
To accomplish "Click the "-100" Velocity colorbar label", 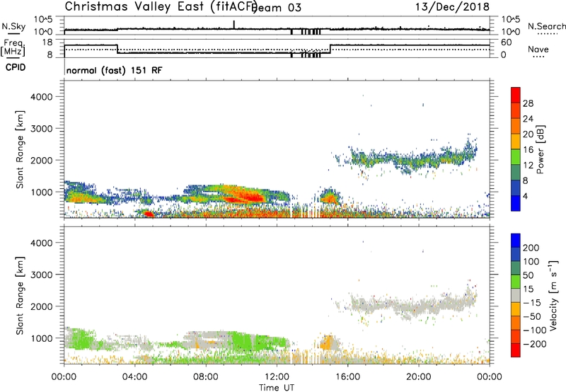I will 535,330.
